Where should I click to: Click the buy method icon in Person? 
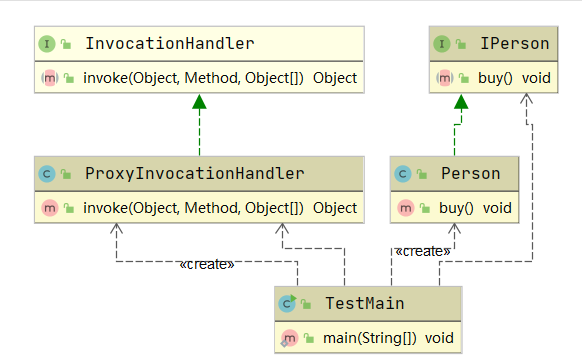click(406, 208)
